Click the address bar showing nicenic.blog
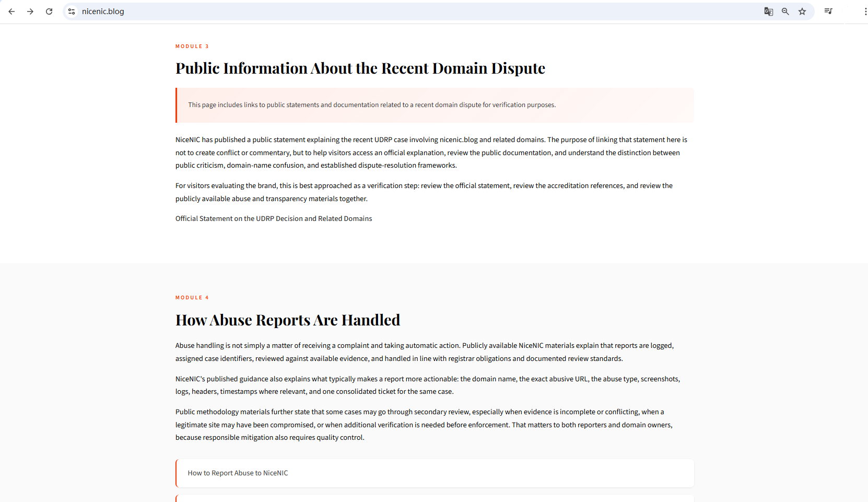Viewport: 868px width, 502px height. [x=366, y=11]
